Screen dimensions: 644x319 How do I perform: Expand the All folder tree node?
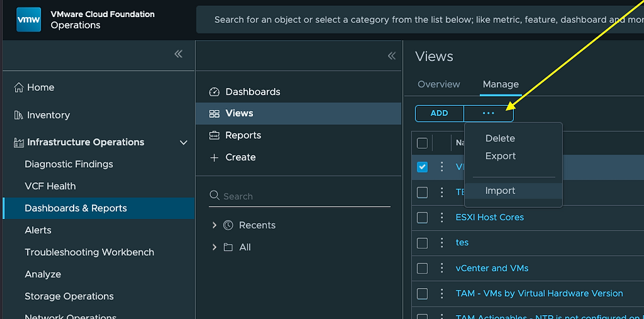coord(214,247)
